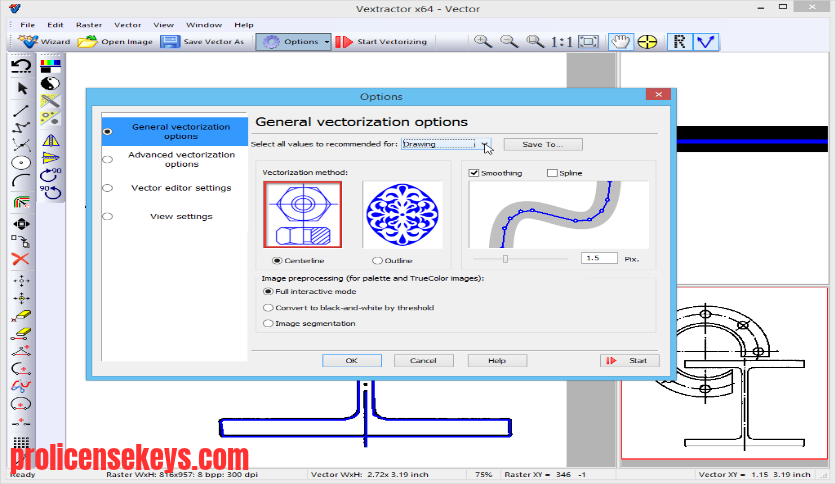
Task: Rotate image 90 degrees counterclockwise icon
Action: click(51, 192)
